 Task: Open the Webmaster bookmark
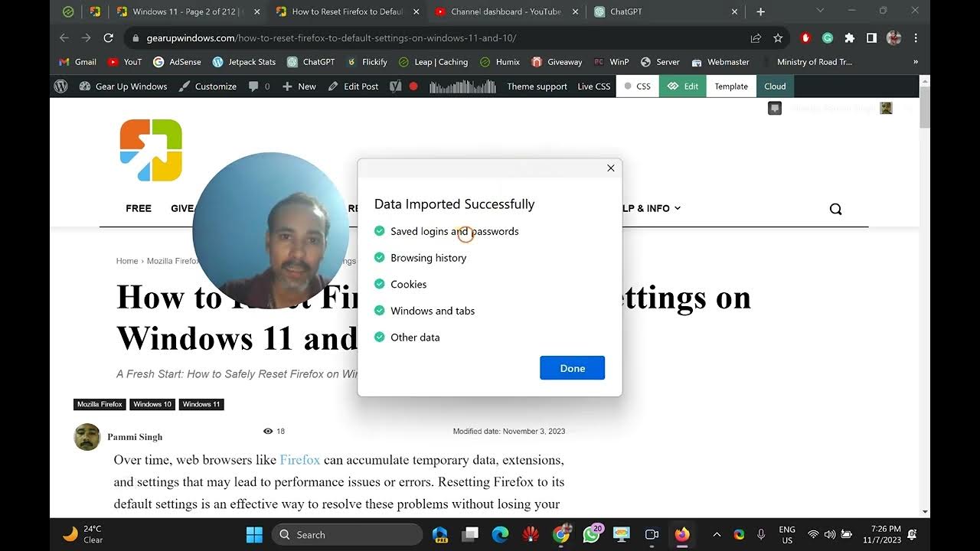coord(720,62)
